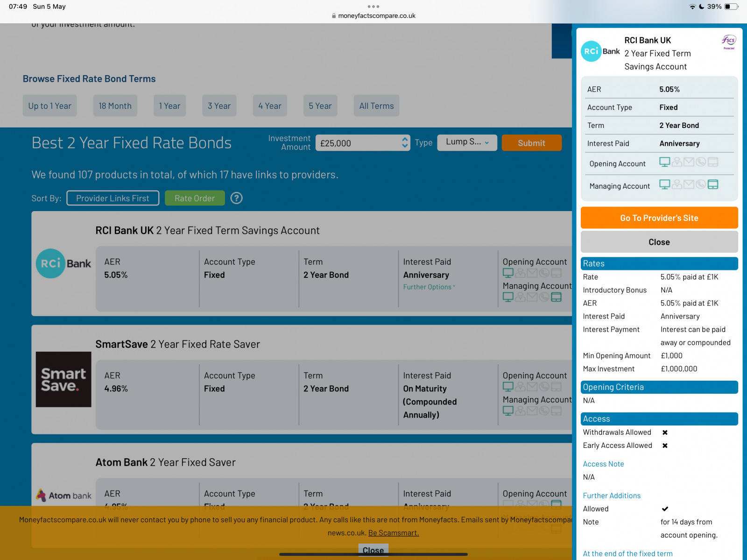Click Go To Provider's Site button
This screenshot has width=747, height=560.
tap(659, 218)
